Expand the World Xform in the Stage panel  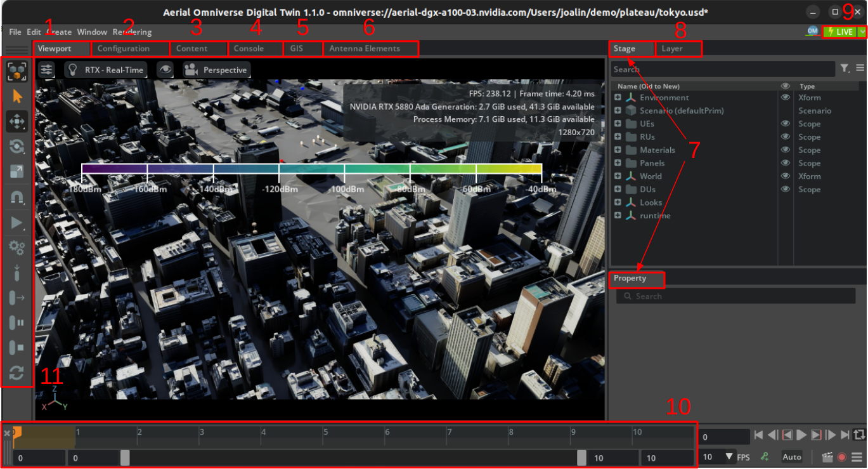pyautogui.click(x=618, y=176)
